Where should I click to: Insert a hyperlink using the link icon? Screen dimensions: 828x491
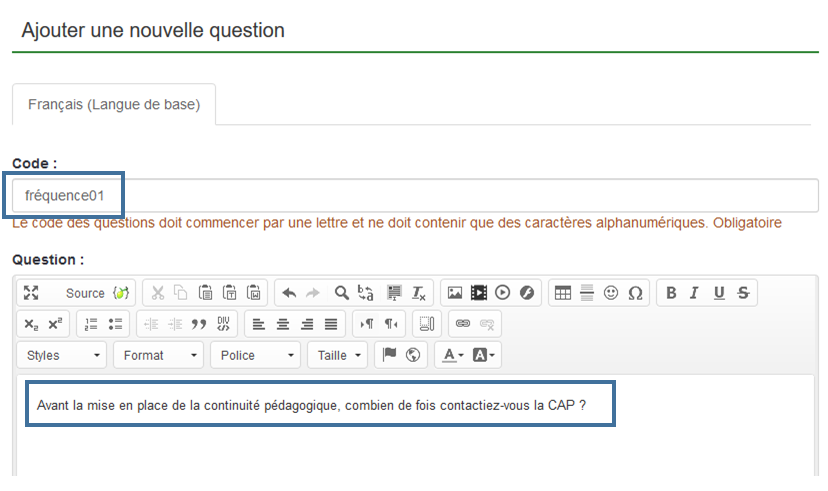click(463, 324)
